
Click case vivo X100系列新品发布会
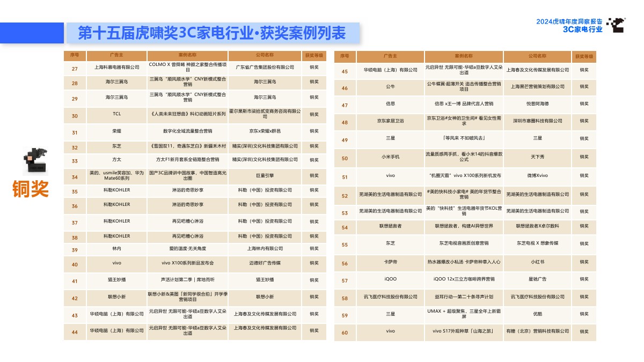coord(187,263)
